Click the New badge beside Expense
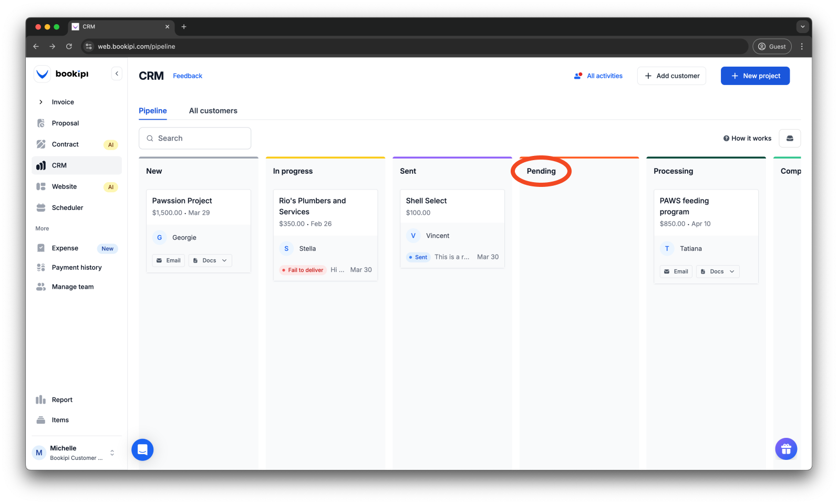This screenshot has width=838, height=504. (107, 249)
